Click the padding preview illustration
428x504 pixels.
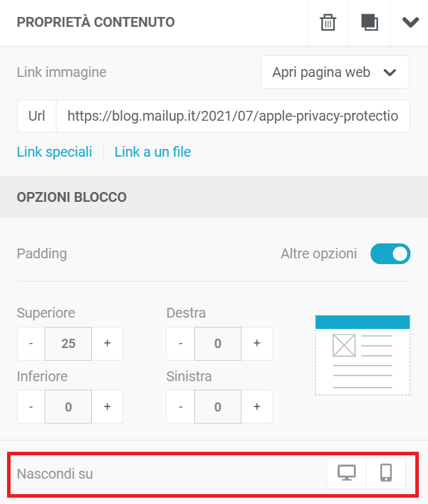362,355
